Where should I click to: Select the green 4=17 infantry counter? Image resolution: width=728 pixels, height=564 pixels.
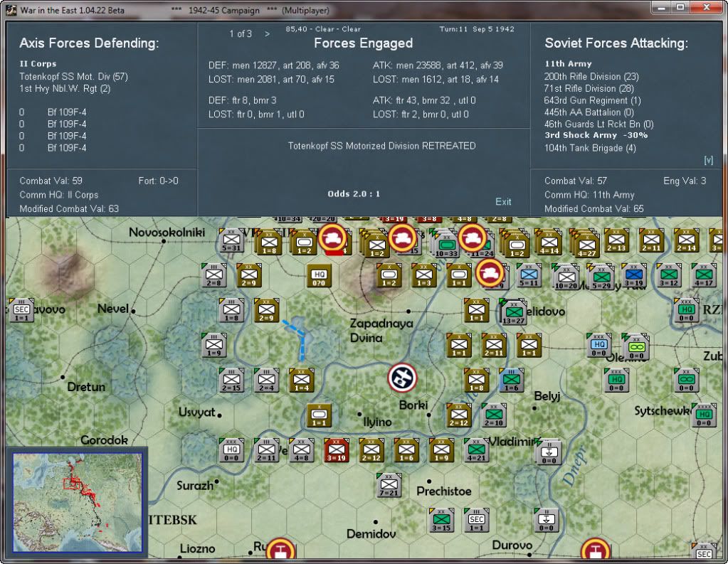click(704, 275)
